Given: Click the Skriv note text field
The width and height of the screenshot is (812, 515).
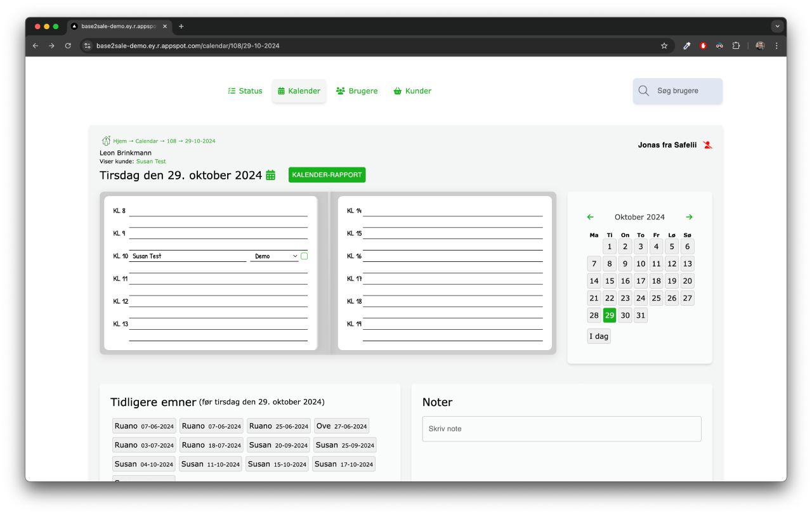Looking at the screenshot, I should tap(561, 429).
